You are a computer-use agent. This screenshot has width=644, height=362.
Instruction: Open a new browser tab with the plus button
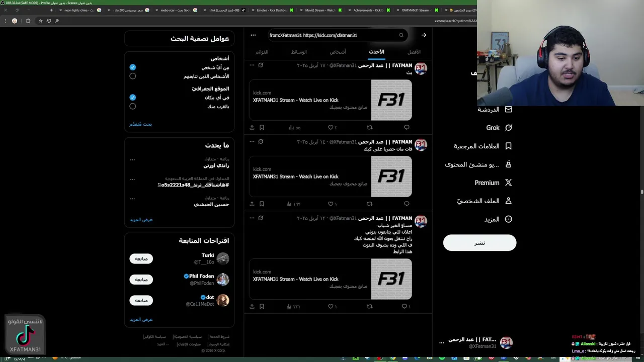coord(51,10)
